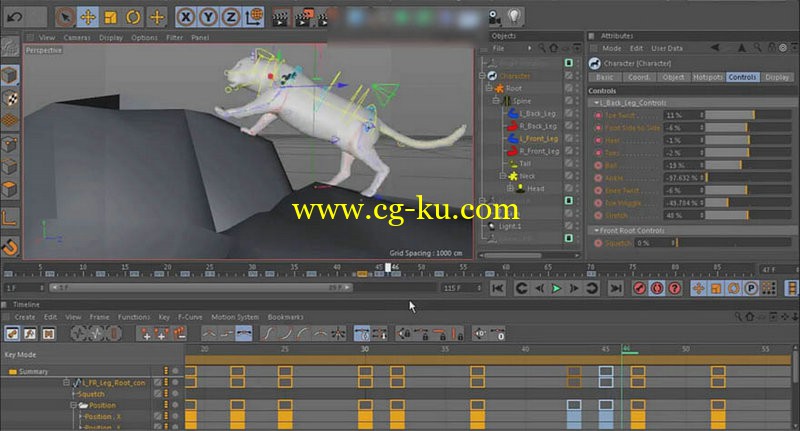Click the Stretch 48 % value field
Viewport: 800px width, 431px height.
point(684,216)
